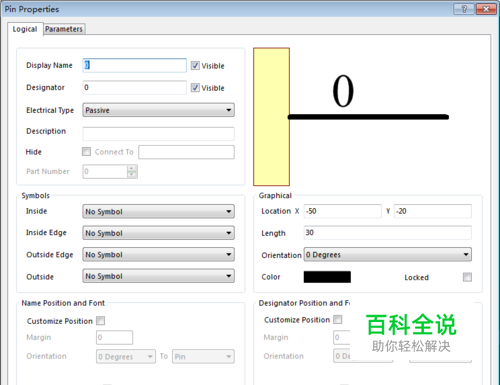This screenshot has height=385, width=500.
Task: Toggle Display Name Visible checkbox
Action: tap(195, 66)
